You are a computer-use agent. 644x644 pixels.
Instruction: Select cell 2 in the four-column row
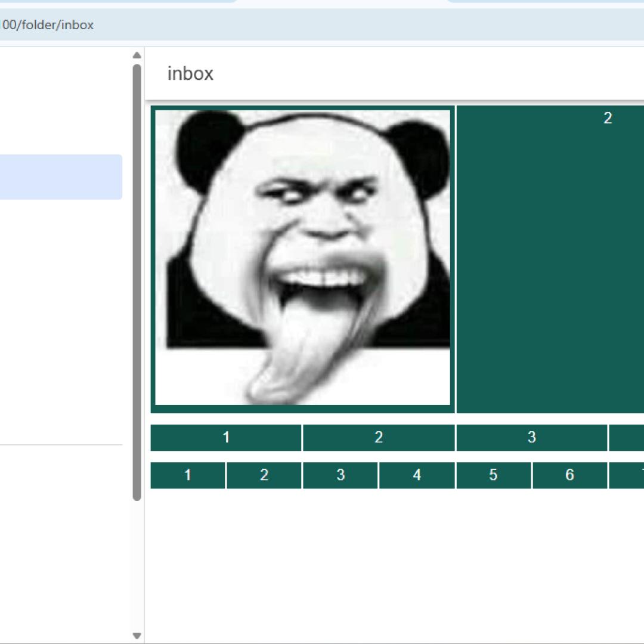pos(379,438)
